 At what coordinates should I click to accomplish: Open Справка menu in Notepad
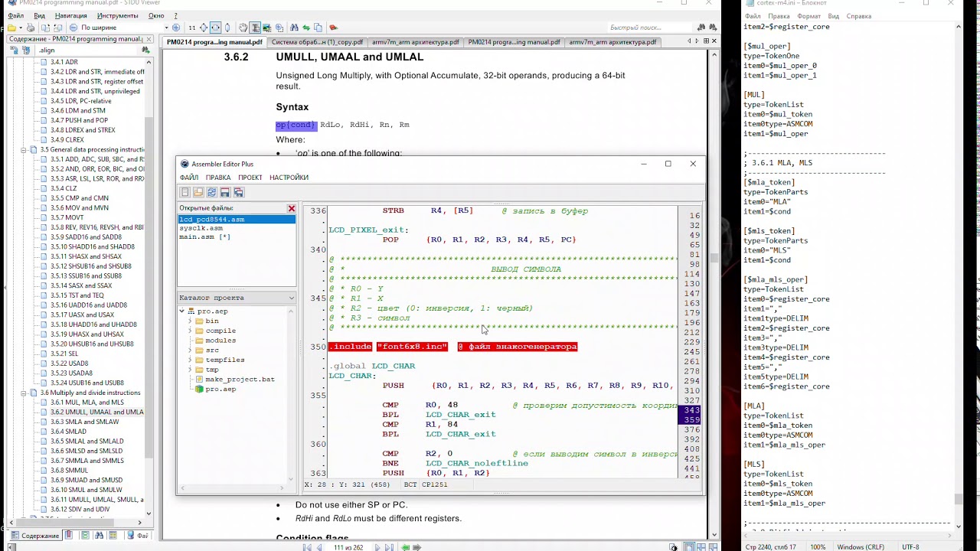(x=859, y=16)
